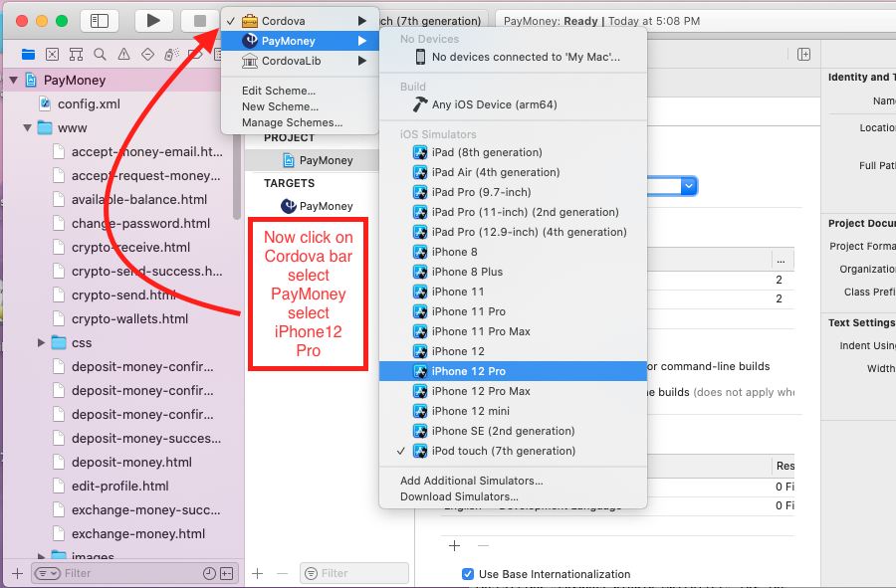896x588 pixels.
Task: Click Download Simulators... option
Action: click(459, 496)
